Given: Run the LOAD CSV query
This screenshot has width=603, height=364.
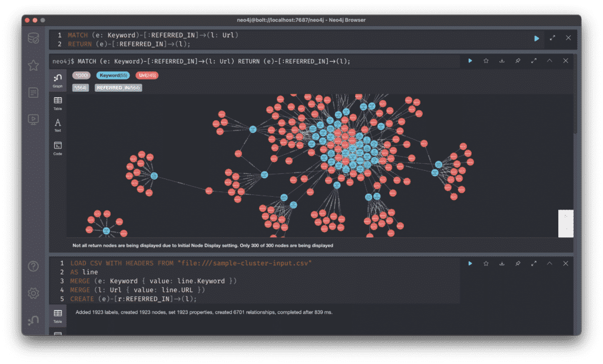Looking at the screenshot, I should point(470,263).
